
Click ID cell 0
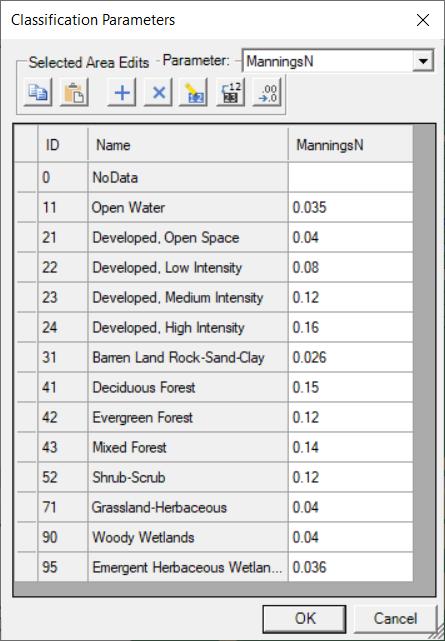click(x=63, y=177)
